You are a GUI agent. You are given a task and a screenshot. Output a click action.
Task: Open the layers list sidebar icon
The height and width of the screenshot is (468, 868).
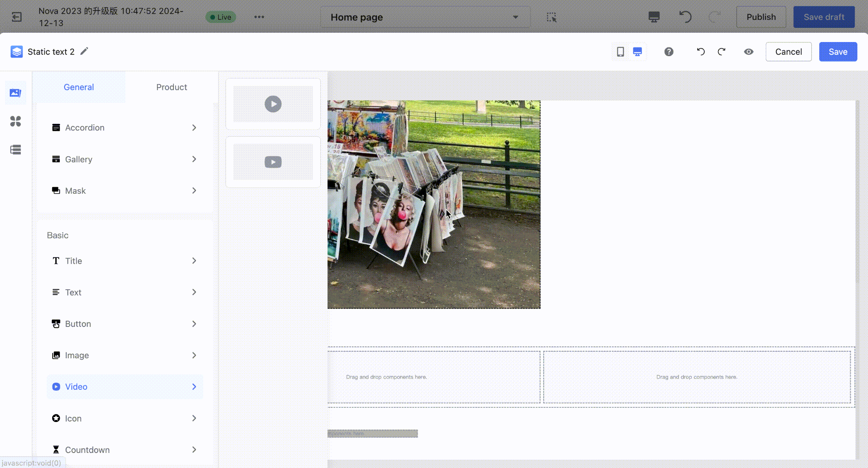(15, 150)
